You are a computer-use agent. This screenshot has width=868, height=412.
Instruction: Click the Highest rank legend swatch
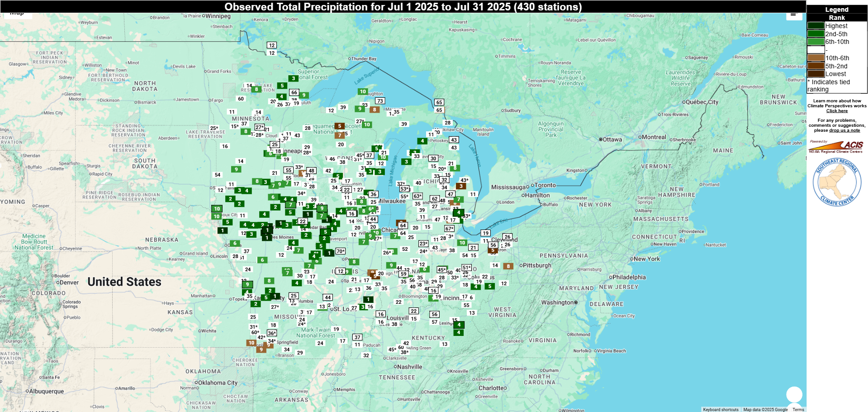click(816, 26)
